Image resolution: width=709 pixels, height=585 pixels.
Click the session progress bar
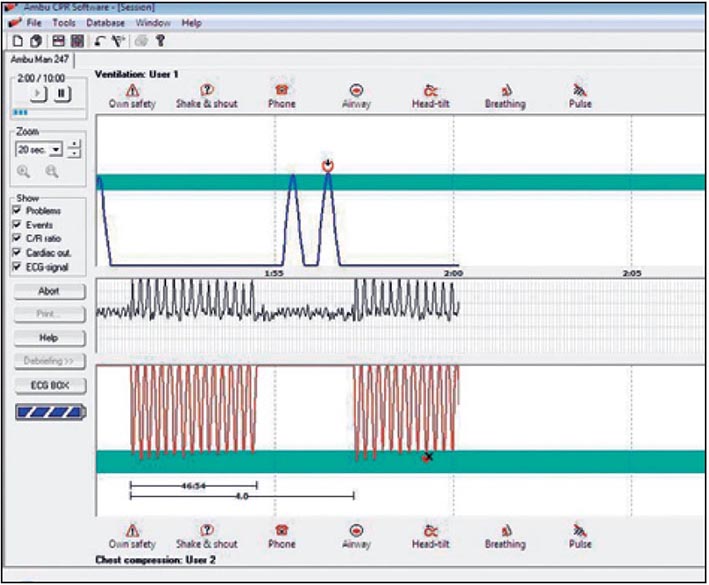[48, 112]
